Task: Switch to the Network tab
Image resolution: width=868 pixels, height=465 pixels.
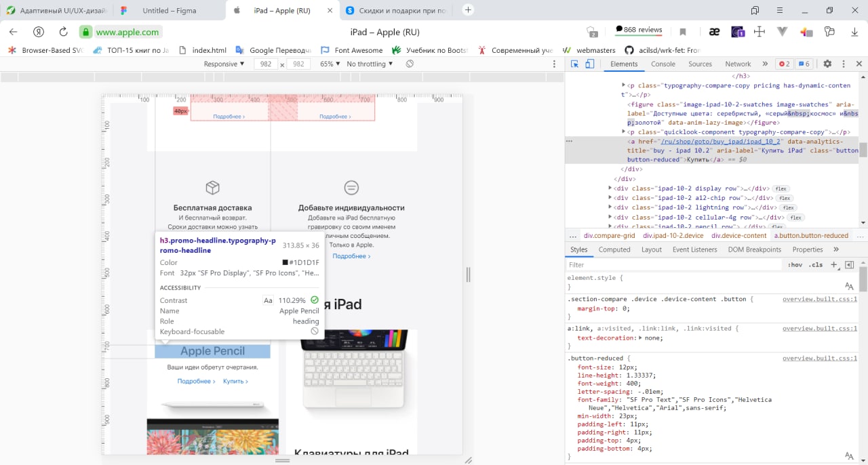Action: [738, 64]
